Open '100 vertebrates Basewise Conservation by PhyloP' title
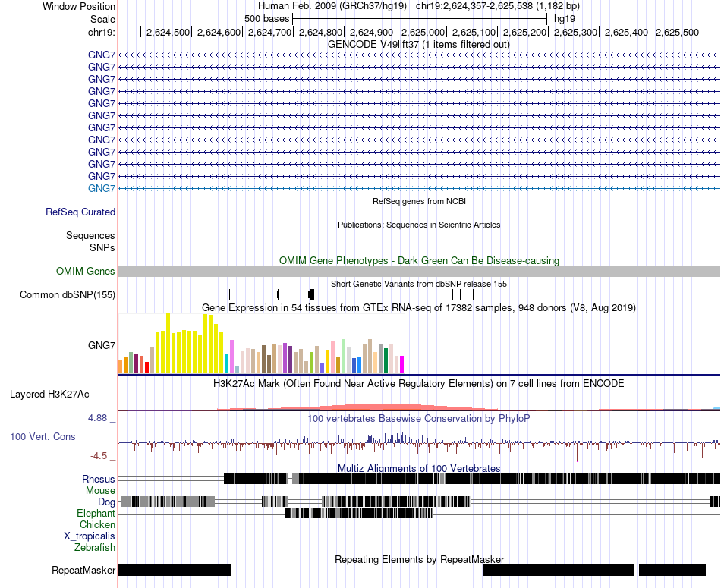721x588 pixels. 419,418
